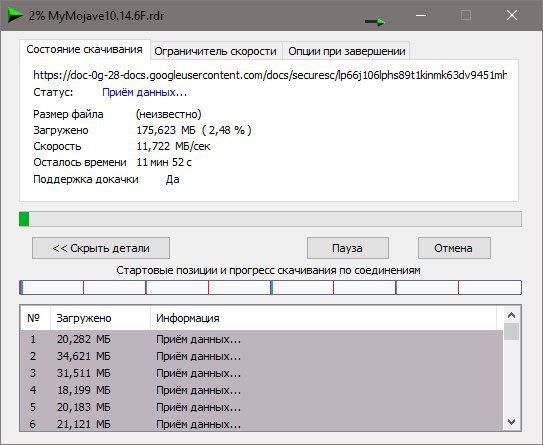Open the Опции при завершении tab
Screen dimensions: 543x445
pos(347,51)
